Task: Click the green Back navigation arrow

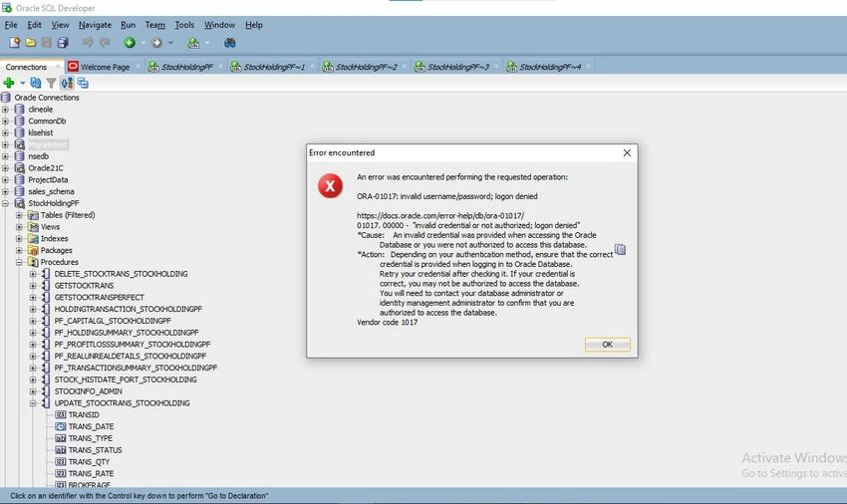Action: (130, 43)
